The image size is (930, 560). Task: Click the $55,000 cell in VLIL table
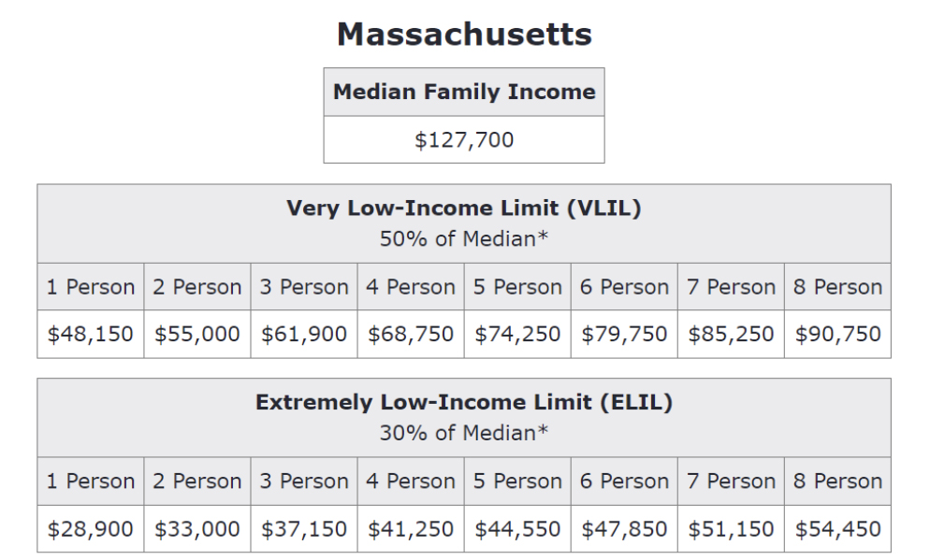[x=197, y=334]
